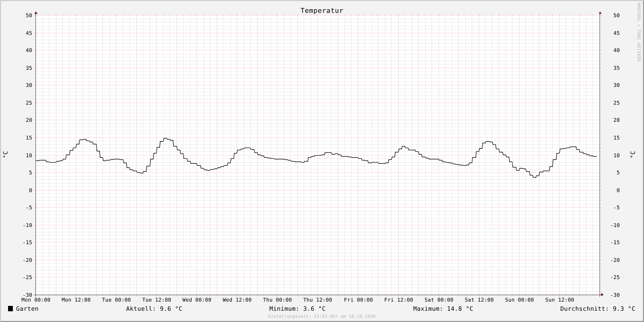
Task: Click the '5' label on right axis
Action: tap(618, 173)
